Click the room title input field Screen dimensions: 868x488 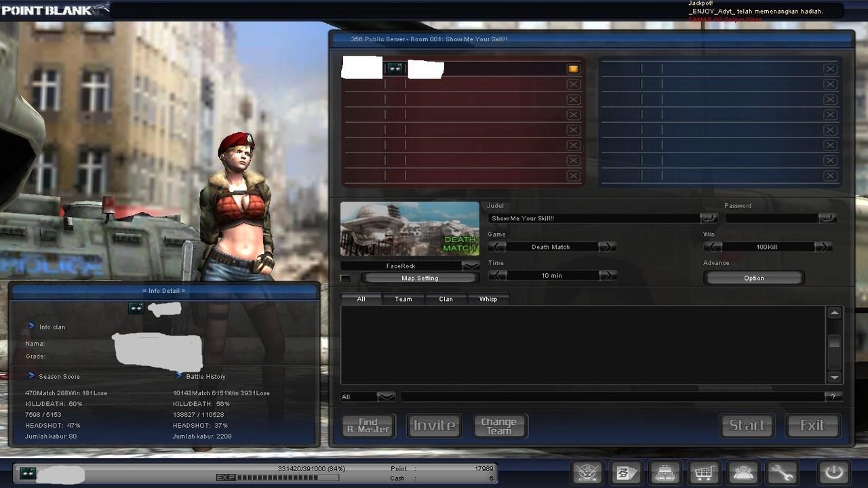click(x=594, y=218)
